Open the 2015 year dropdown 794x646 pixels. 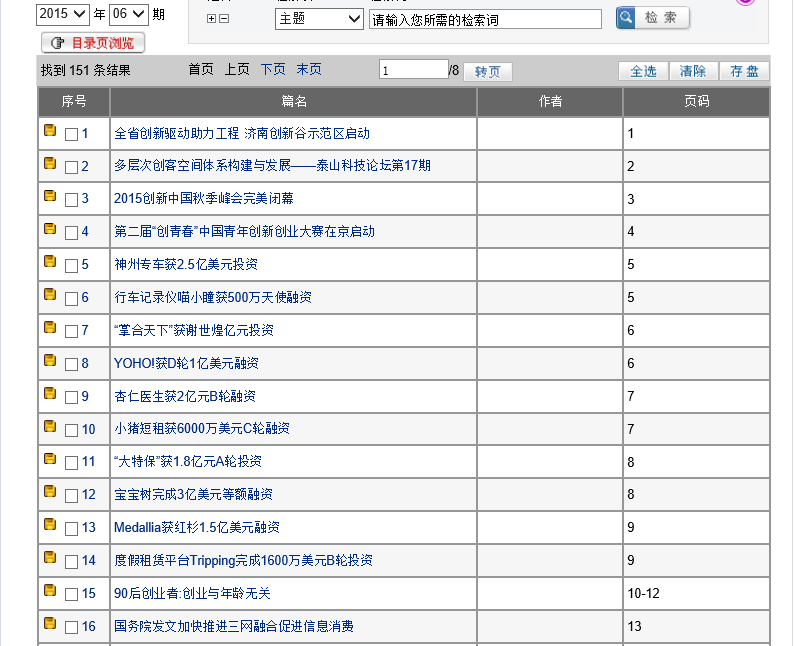[63, 14]
